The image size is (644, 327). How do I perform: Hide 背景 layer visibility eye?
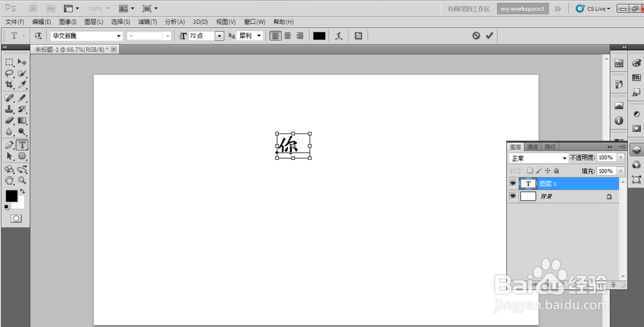click(x=513, y=196)
